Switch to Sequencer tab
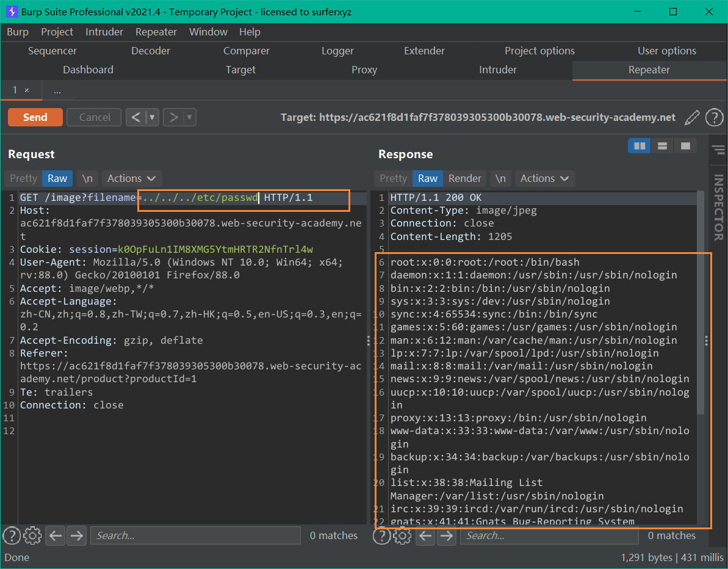Viewport: 728px width, 569px height. pos(52,51)
